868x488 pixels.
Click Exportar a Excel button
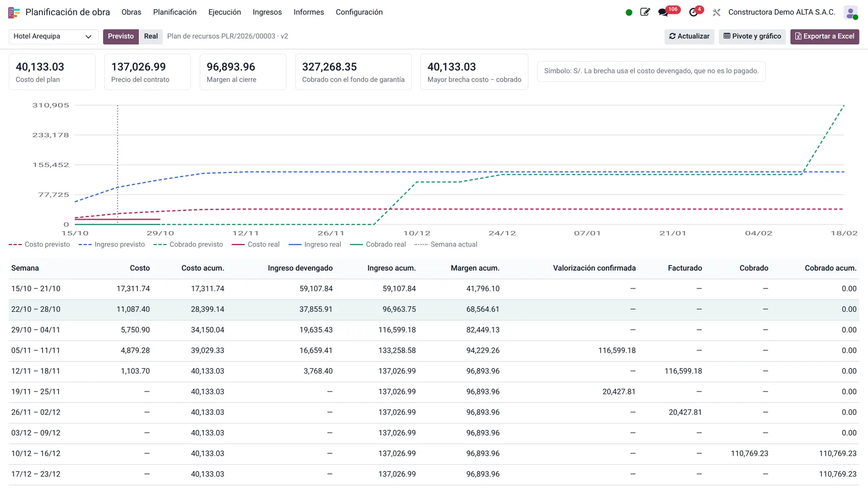pyautogui.click(x=825, y=36)
